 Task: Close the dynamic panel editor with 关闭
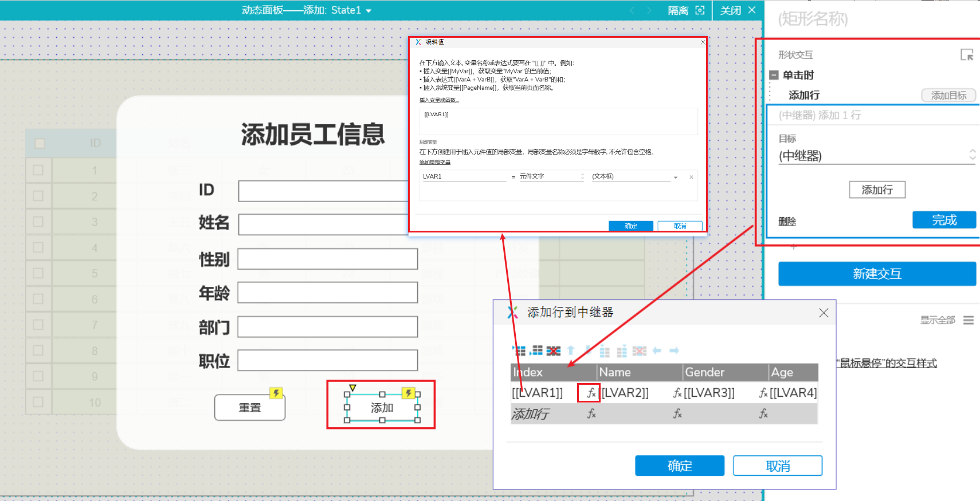pyautogui.click(x=738, y=10)
